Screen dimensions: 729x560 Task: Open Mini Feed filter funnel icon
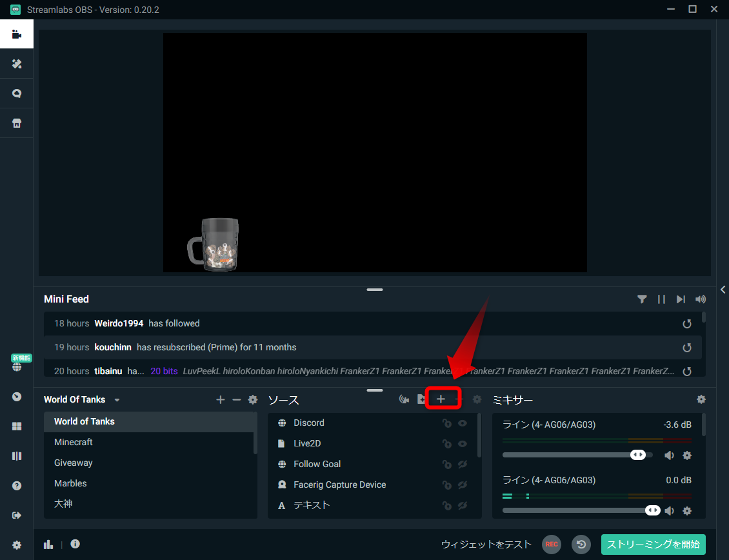coord(642,299)
